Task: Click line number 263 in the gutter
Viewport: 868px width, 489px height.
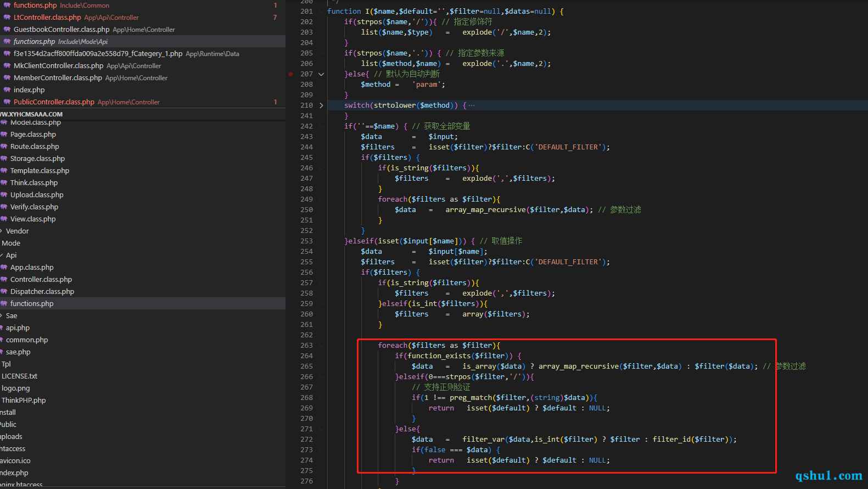Action: 306,346
